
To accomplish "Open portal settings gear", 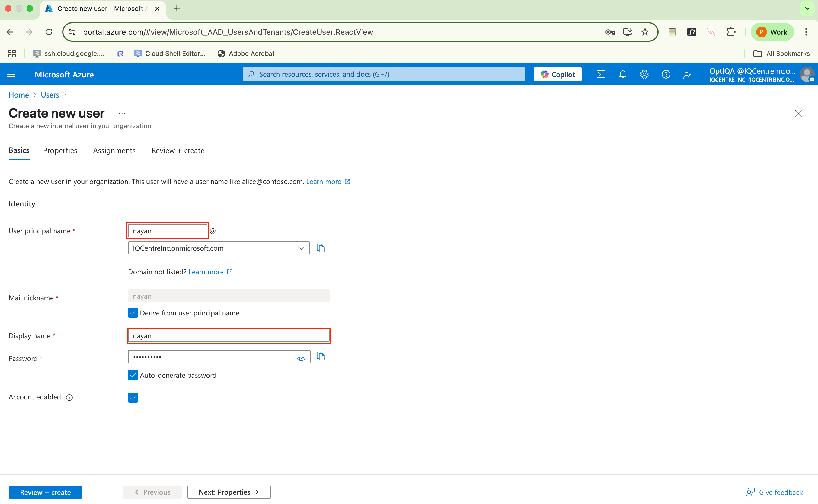I will [644, 74].
